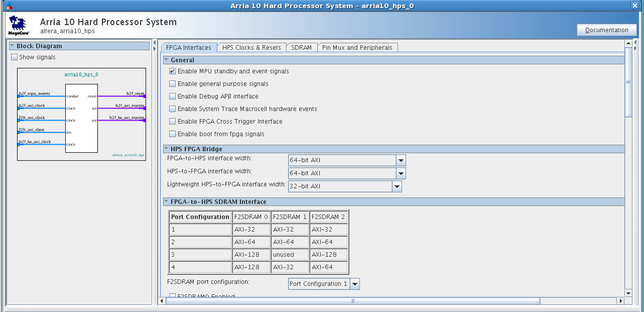
Task: Click horizontal scrollbar right arrow
Action: click(620, 301)
